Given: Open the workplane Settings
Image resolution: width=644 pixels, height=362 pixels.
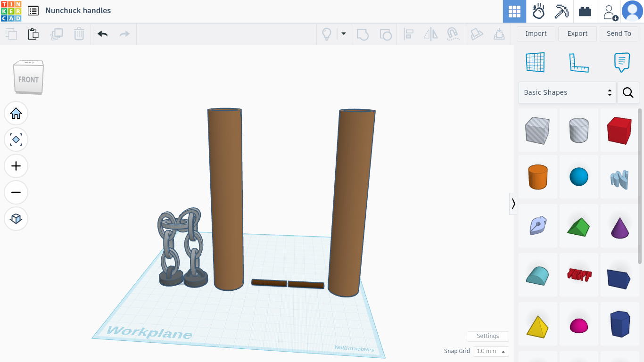Looking at the screenshot, I should coord(488,336).
